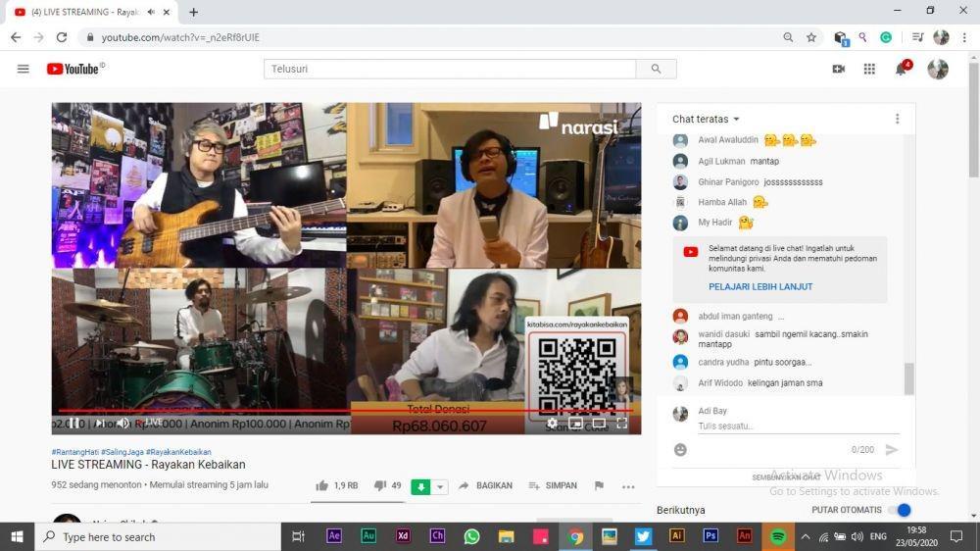Share the video via BAGIKAN
This screenshot has width=980, height=551.
[486, 485]
